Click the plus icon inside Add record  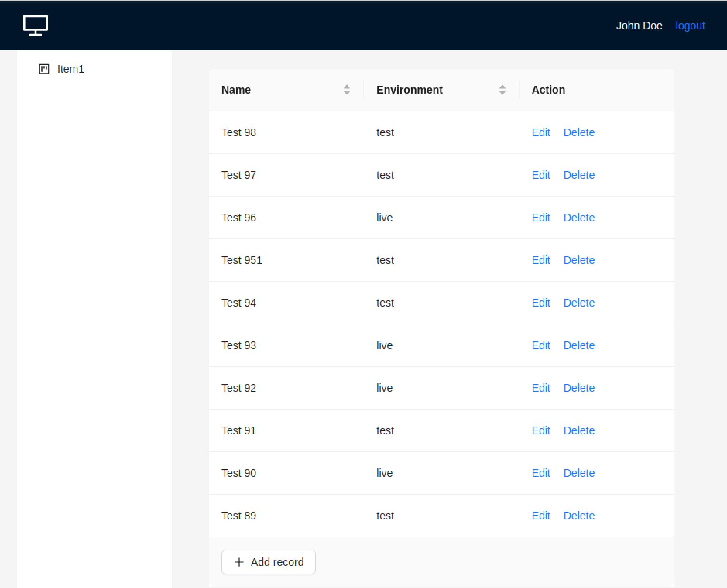pos(239,562)
